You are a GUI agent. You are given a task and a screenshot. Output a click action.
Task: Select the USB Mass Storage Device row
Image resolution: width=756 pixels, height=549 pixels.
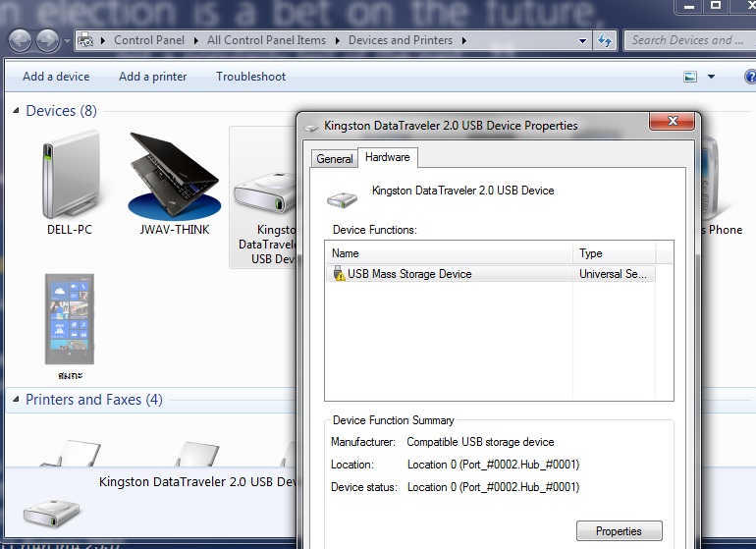coord(490,274)
